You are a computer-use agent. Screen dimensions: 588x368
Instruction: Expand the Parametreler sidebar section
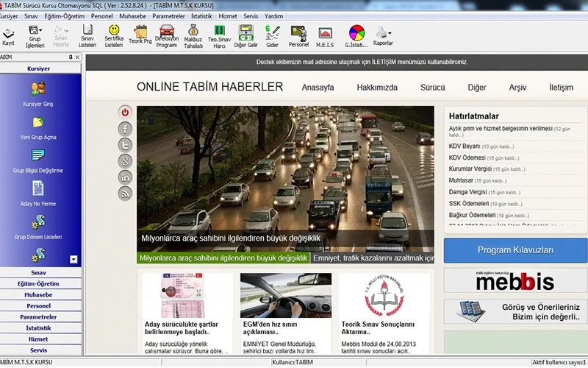click(39, 317)
